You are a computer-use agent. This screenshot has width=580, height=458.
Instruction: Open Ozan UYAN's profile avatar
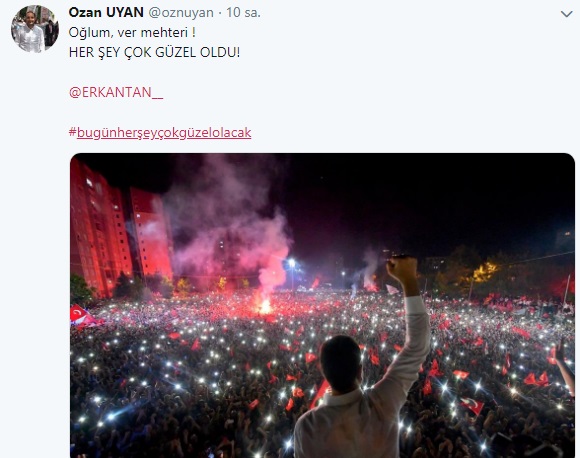point(35,28)
